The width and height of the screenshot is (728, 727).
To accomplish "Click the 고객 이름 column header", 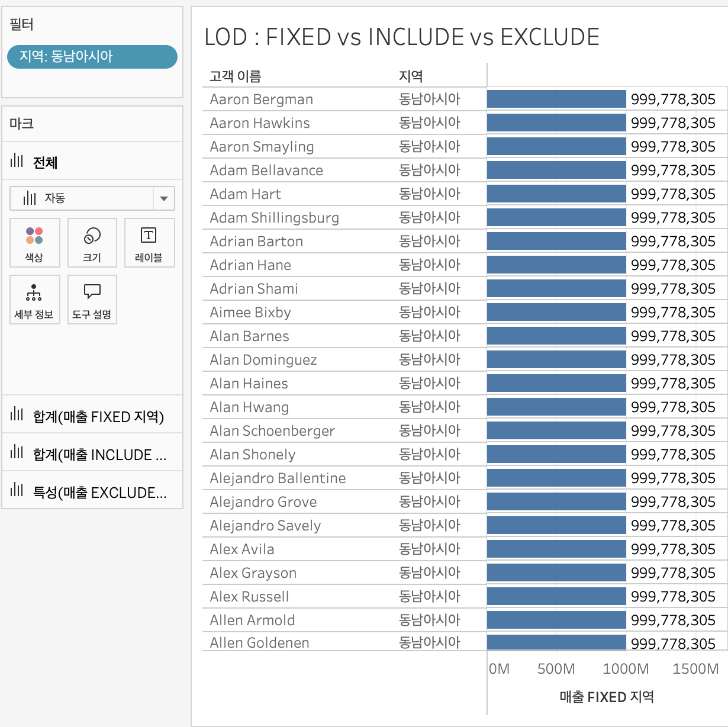I will pos(236,76).
